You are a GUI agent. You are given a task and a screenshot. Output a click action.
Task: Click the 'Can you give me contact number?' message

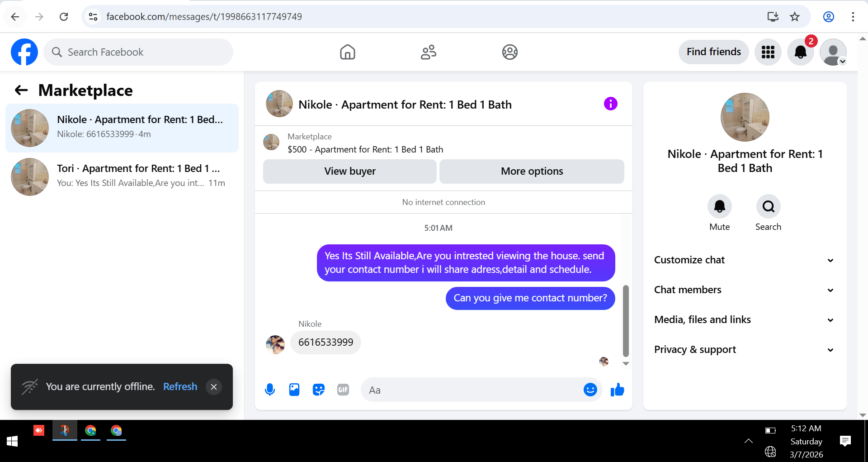tap(530, 298)
